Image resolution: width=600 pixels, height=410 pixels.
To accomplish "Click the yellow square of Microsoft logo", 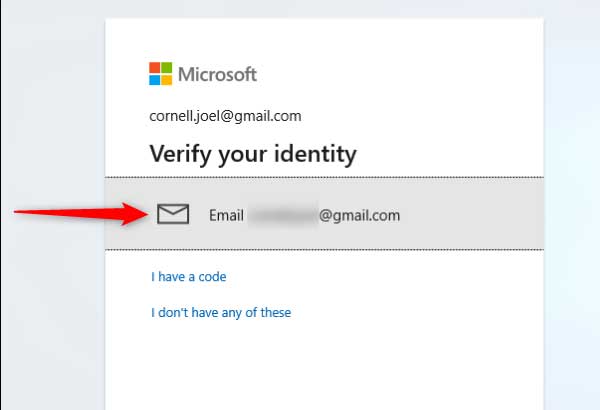I will [166, 80].
